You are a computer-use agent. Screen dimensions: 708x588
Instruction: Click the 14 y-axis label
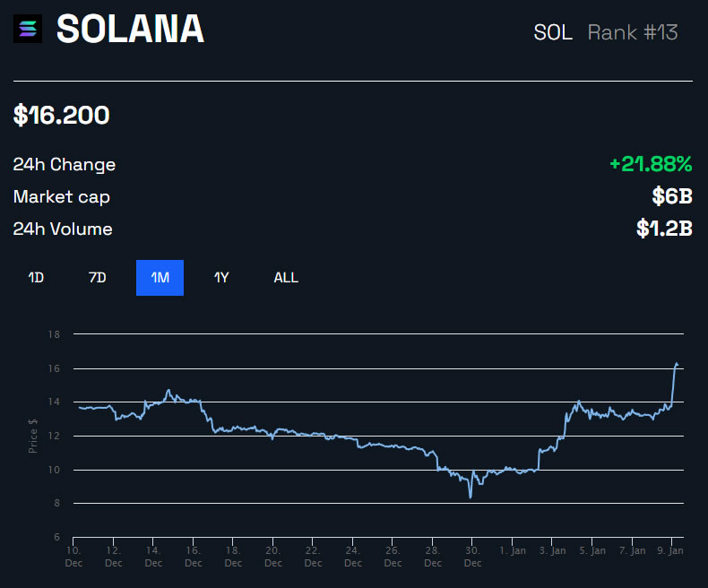point(54,402)
